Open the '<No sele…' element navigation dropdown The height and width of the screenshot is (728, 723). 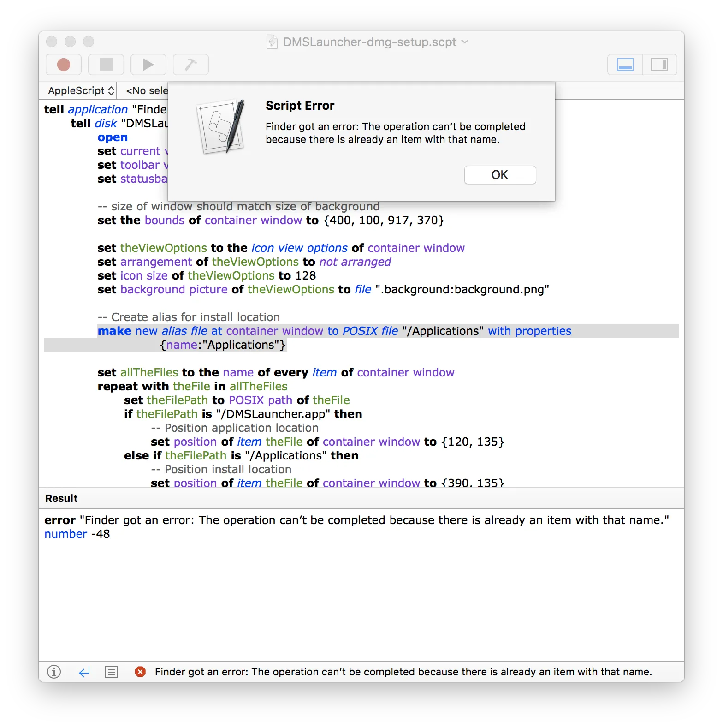(x=147, y=91)
